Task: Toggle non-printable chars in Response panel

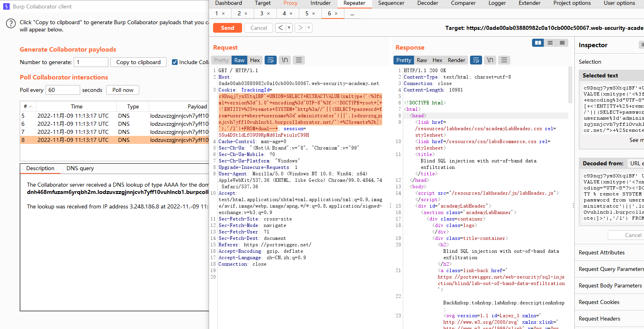Action: tap(490, 60)
